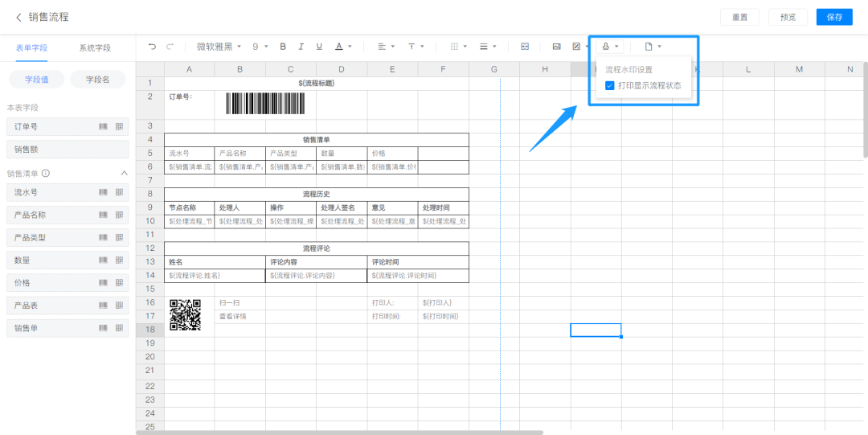The image size is (868, 435).
Task: Collapse the 销售清单 field group
Action: click(x=124, y=174)
